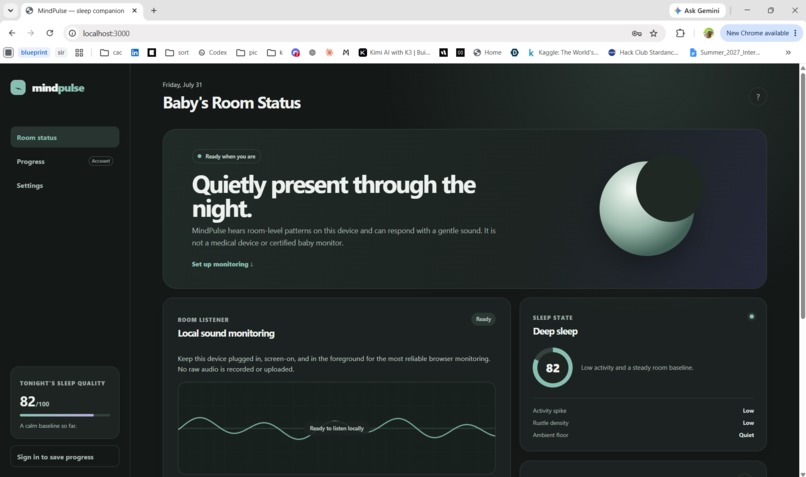Open the Kimi AI with K3 bookmark
The image size is (806, 477).
pyautogui.click(x=394, y=52)
